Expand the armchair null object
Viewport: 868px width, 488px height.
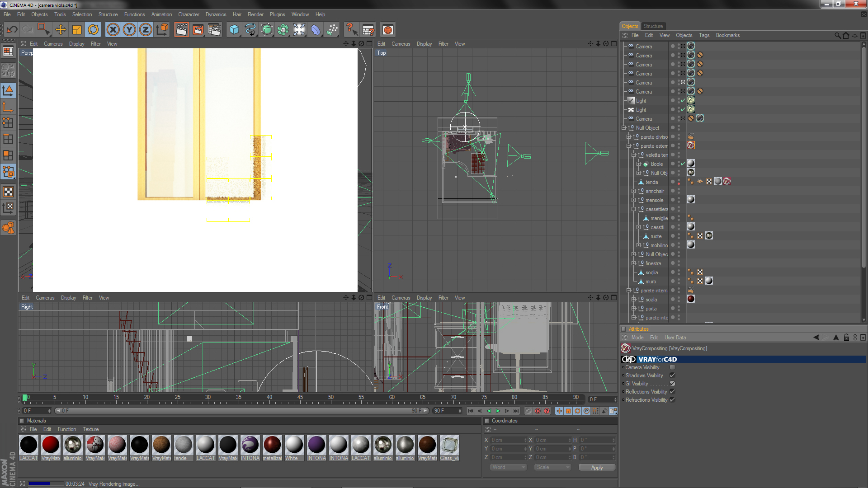click(634, 191)
